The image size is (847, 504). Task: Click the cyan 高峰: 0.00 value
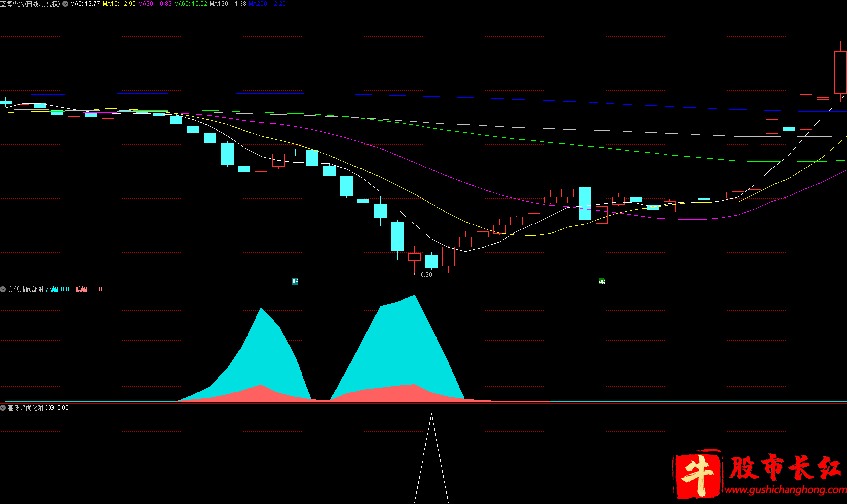(x=60, y=289)
